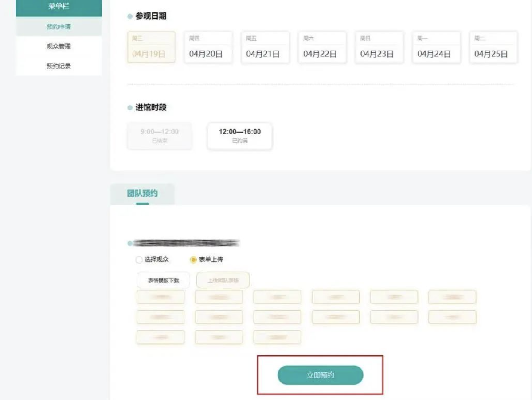
Task: Choose visit date 04月23日 (周日)
Action: [x=379, y=47]
